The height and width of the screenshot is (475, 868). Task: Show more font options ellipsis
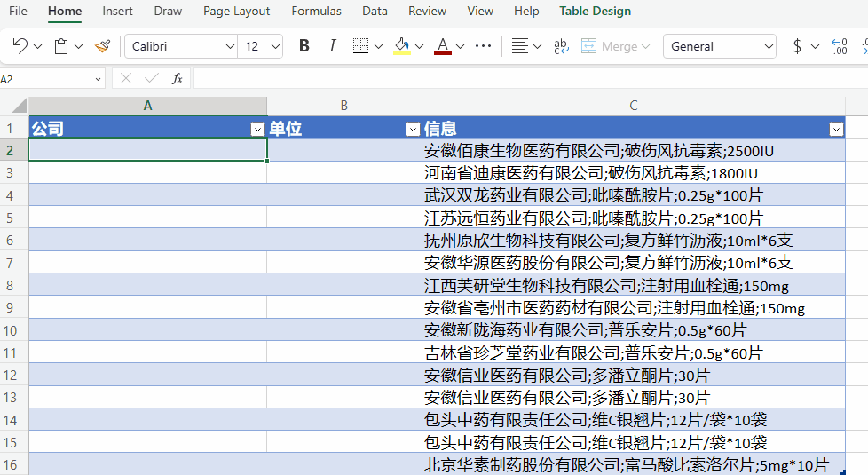(x=484, y=46)
